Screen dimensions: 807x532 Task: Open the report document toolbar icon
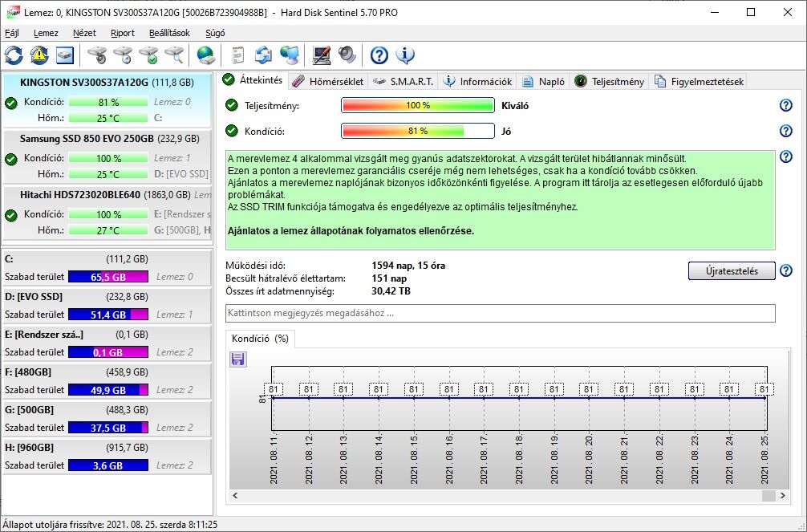[237, 55]
